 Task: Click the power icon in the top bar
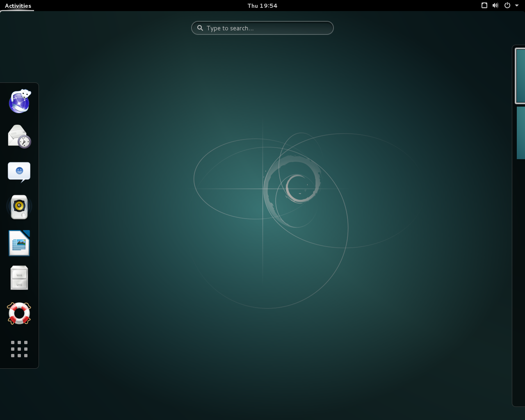pos(507,5)
